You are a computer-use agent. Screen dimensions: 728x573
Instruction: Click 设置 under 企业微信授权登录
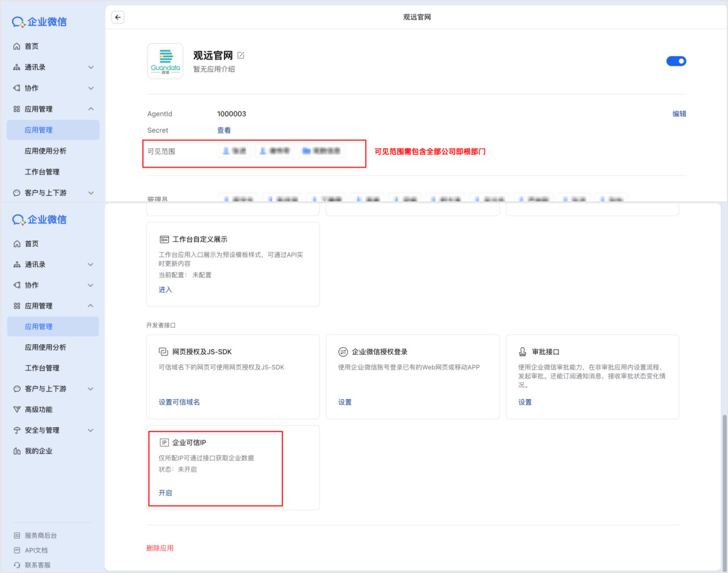click(x=345, y=402)
